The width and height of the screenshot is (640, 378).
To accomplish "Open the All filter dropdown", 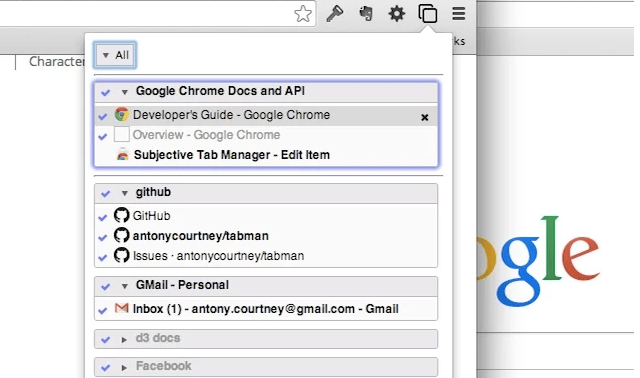I will point(115,55).
